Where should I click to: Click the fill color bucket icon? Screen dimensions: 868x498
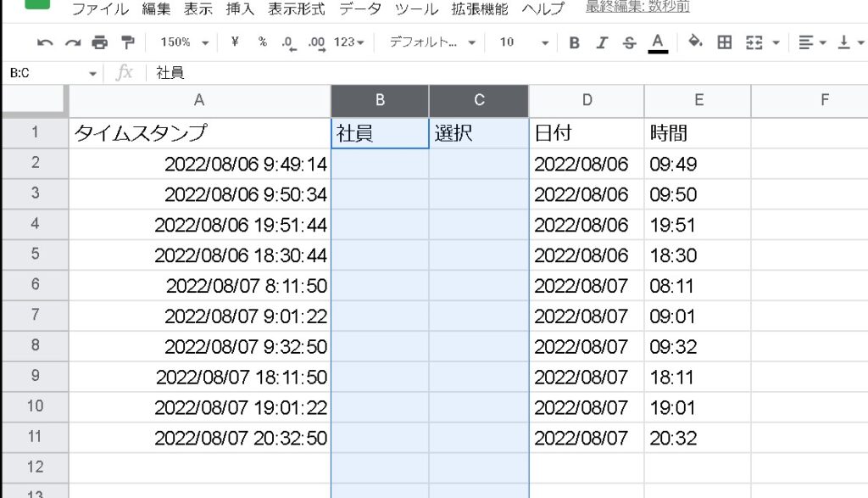pos(695,42)
